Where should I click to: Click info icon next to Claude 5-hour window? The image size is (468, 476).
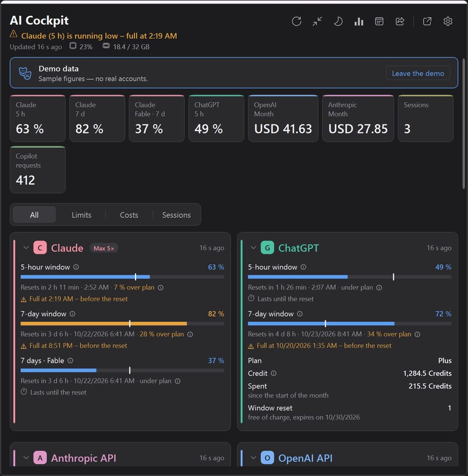tap(77, 267)
